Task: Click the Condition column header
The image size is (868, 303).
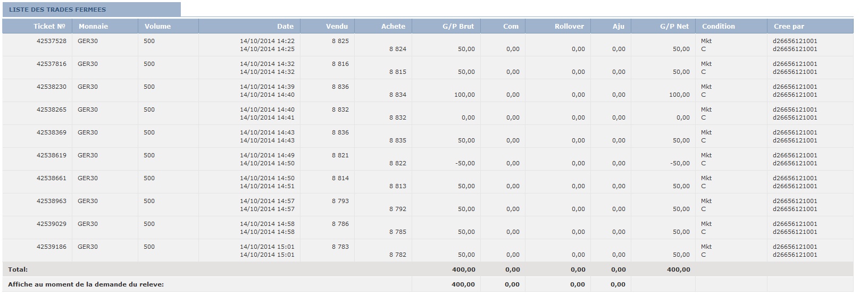Action: (x=718, y=26)
